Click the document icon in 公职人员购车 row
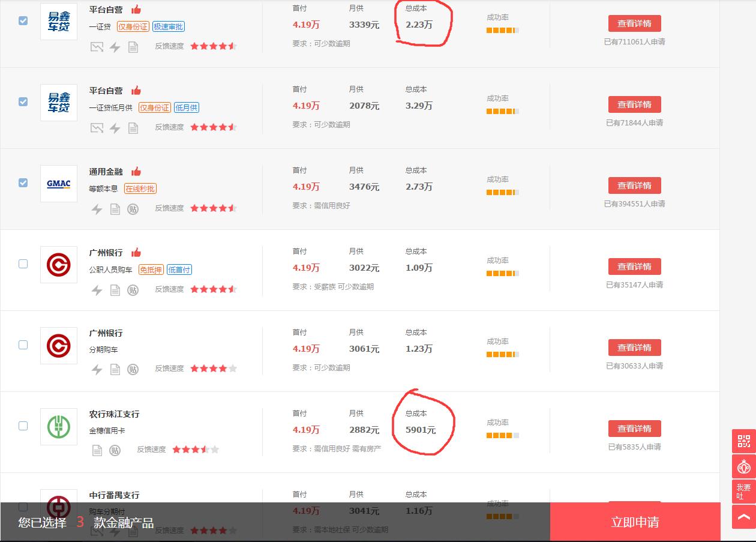The height and width of the screenshot is (542, 756). coord(115,290)
